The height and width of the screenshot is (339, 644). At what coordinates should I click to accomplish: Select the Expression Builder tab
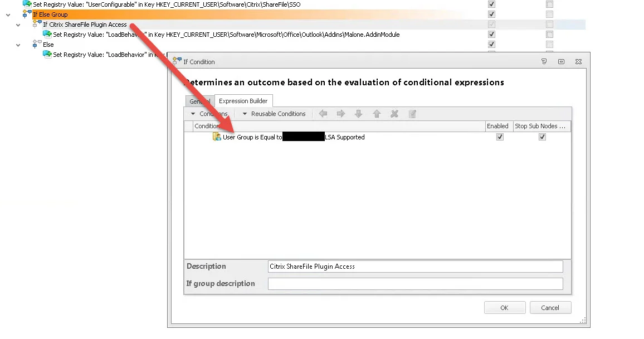click(x=243, y=101)
